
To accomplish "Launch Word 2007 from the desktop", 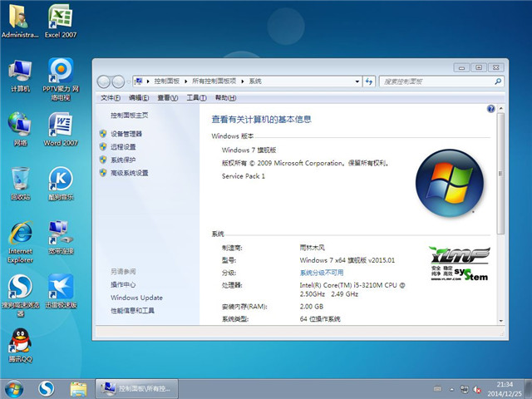I will pyautogui.click(x=61, y=129).
